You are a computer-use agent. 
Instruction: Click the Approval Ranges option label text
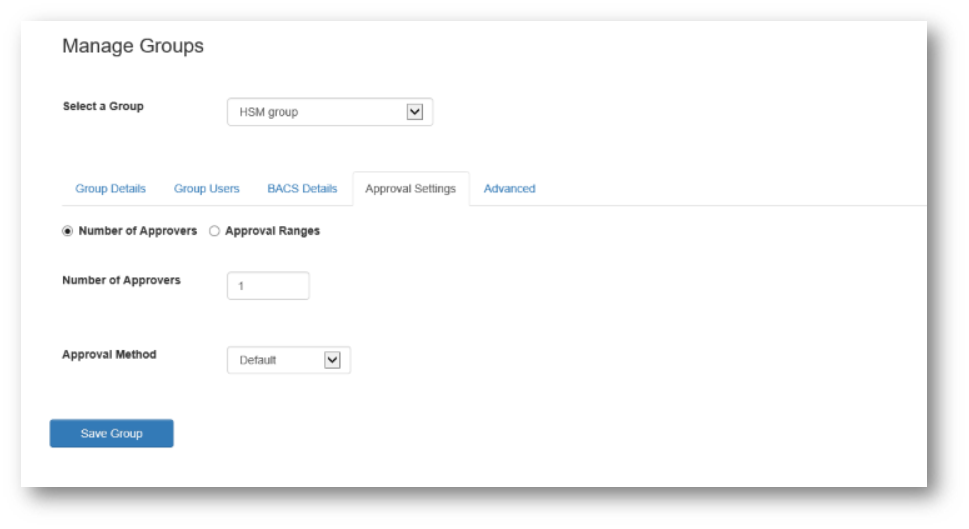(273, 231)
